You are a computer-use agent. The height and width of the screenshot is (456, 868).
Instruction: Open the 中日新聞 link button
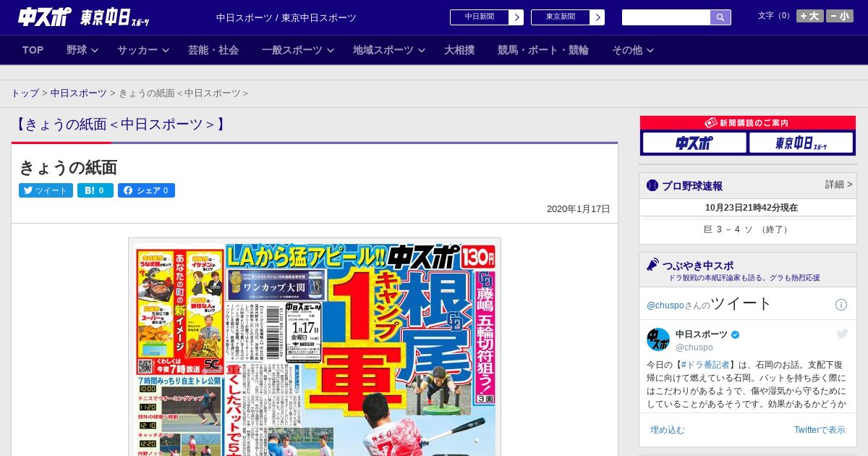click(479, 17)
